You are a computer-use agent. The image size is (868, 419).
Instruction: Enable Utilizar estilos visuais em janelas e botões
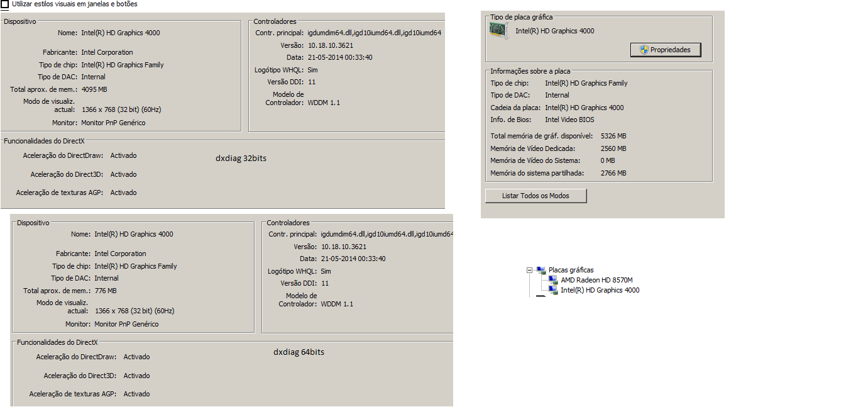pos(6,4)
